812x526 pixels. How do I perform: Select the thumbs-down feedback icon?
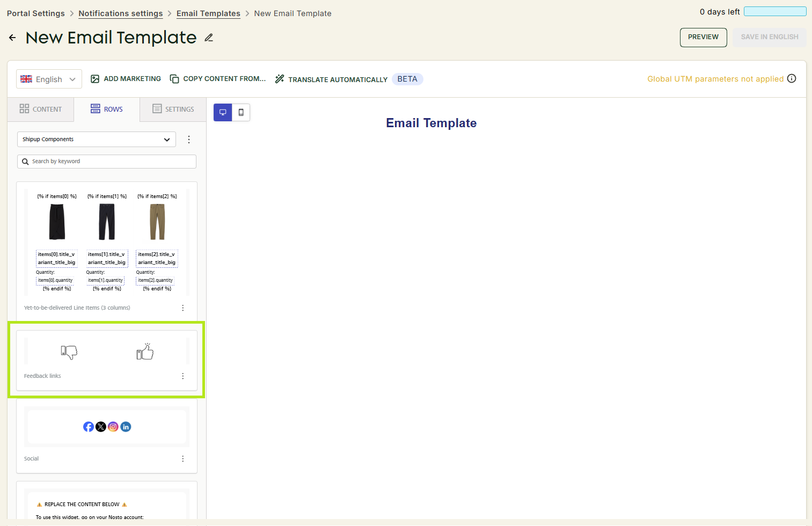pyautogui.click(x=69, y=352)
